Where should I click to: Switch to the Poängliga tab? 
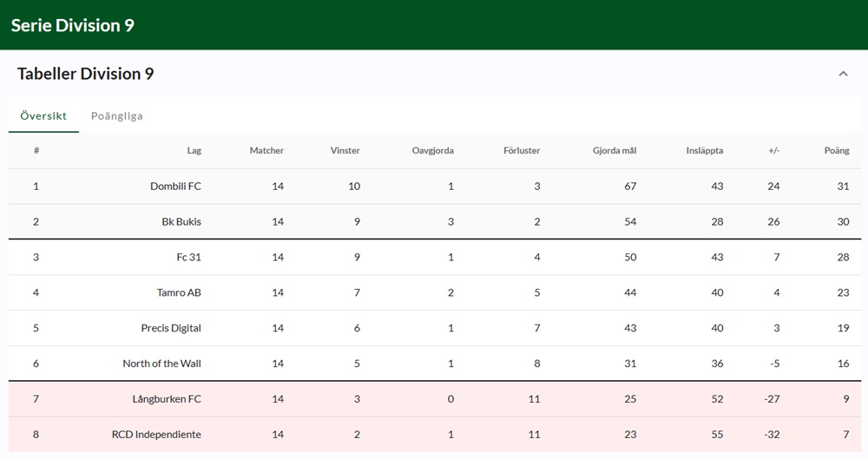(117, 115)
